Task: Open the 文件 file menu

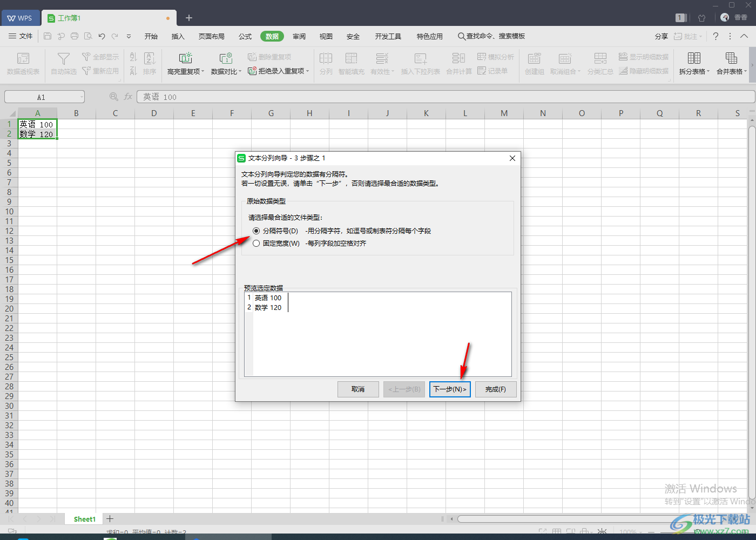Action: coord(21,36)
